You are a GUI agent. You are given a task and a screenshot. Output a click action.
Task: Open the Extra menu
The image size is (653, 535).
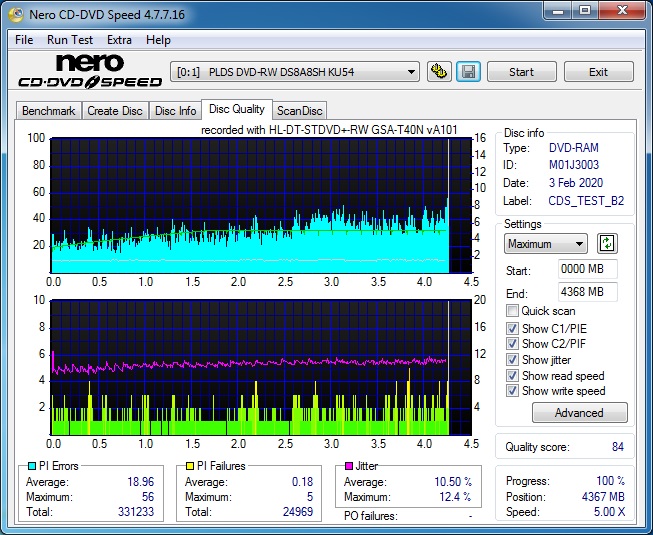click(x=119, y=40)
